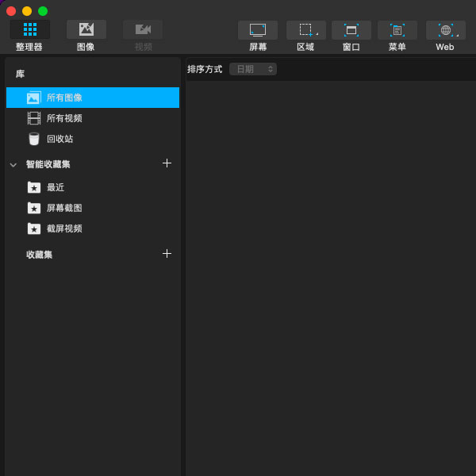The width and height of the screenshot is (476, 476).
Task: Open the 整理器 organizer grid view
Action: [30, 29]
